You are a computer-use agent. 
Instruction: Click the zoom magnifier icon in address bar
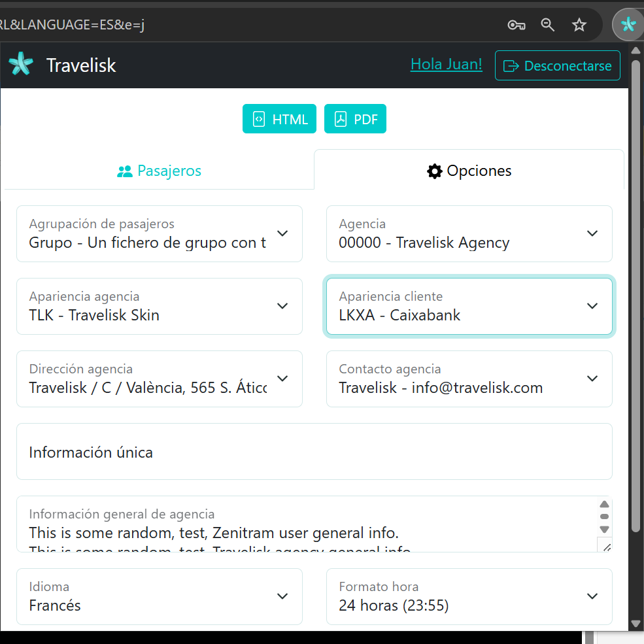point(547,25)
